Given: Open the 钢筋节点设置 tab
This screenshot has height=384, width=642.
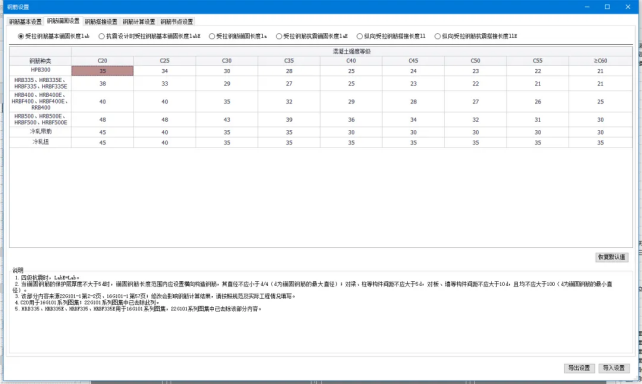Looking at the screenshot, I should pos(176,22).
